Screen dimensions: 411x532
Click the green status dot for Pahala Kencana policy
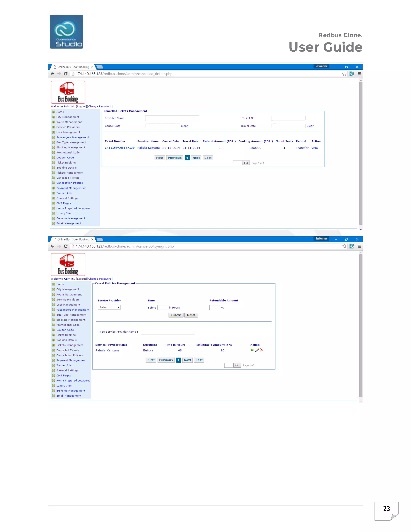[x=252, y=350]
